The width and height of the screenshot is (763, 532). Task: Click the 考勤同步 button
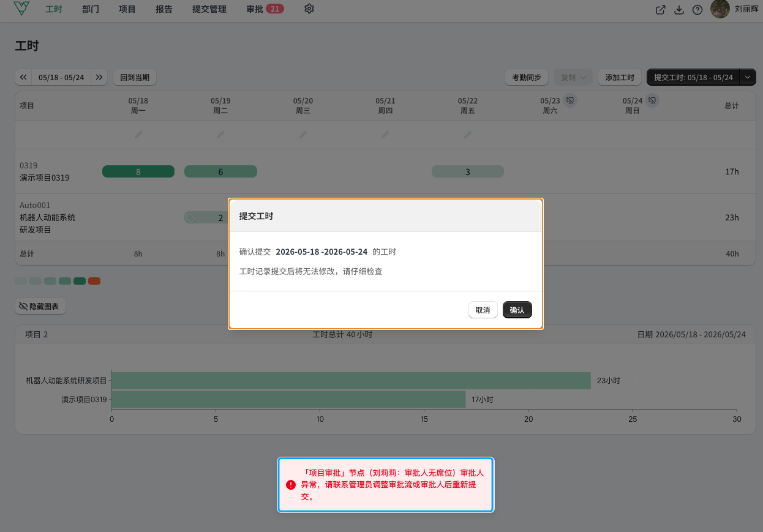pos(527,77)
